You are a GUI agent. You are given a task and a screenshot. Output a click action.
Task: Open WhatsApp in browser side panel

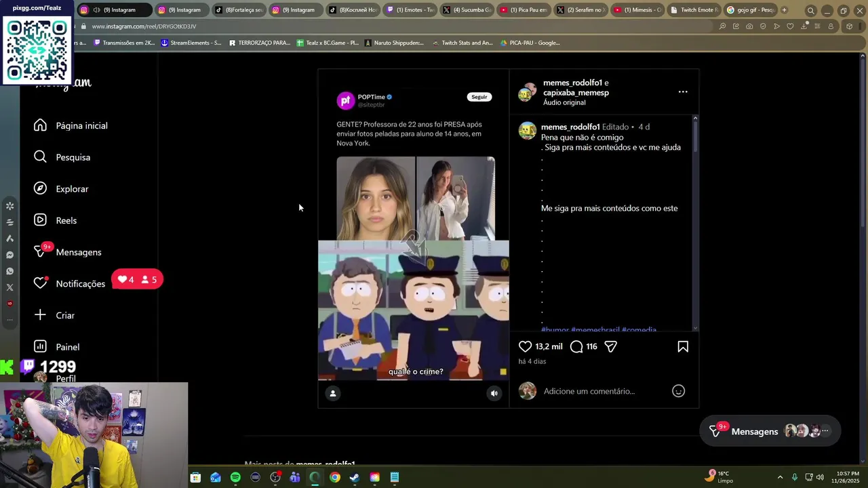(x=9, y=271)
